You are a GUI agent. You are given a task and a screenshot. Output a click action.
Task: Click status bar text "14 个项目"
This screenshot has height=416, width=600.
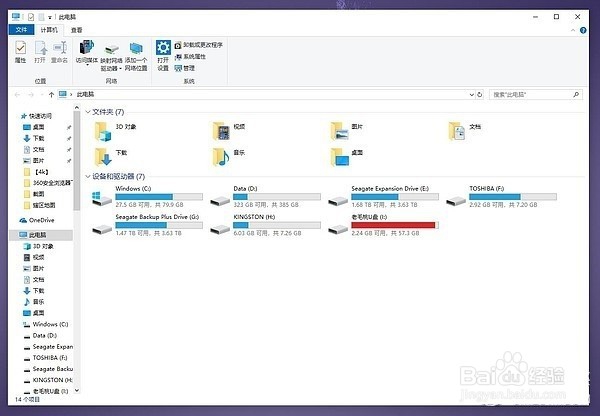tap(27, 400)
